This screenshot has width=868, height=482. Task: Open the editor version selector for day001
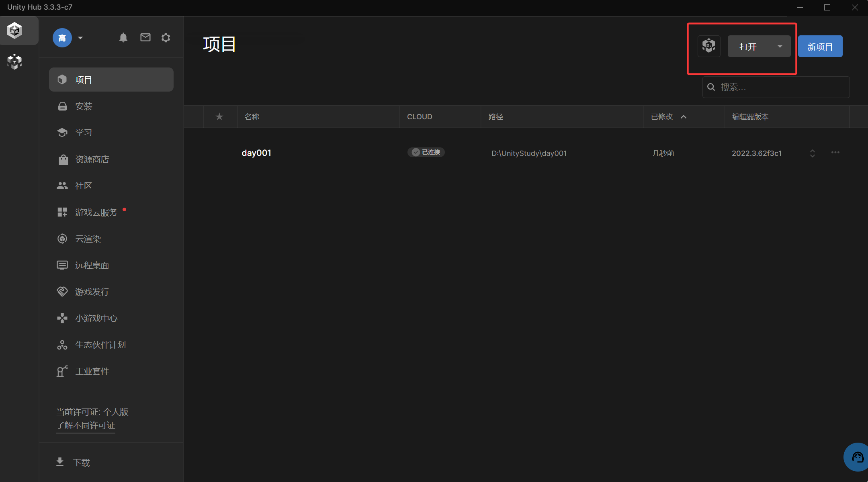coord(812,153)
